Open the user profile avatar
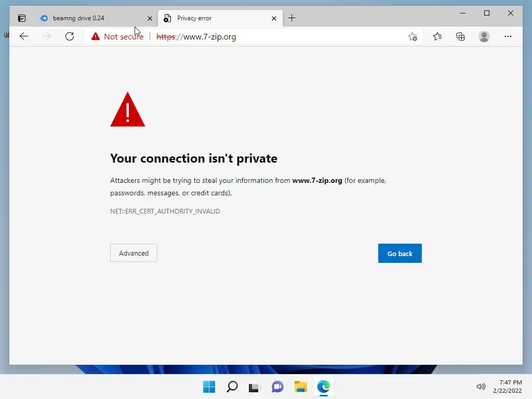This screenshot has height=399, width=532. [x=484, y=36]
